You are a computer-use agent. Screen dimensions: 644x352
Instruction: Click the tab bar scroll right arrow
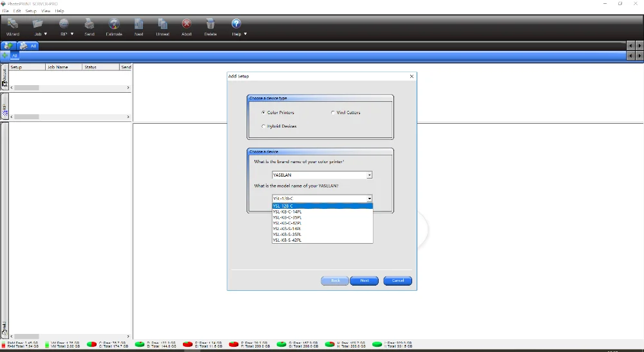[x=639, y=46]
